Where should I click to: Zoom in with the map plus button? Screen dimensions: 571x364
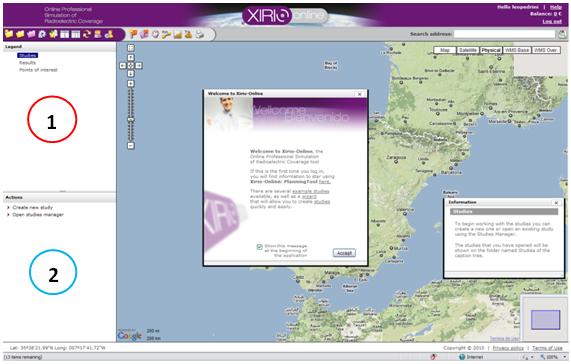point(131,84)
